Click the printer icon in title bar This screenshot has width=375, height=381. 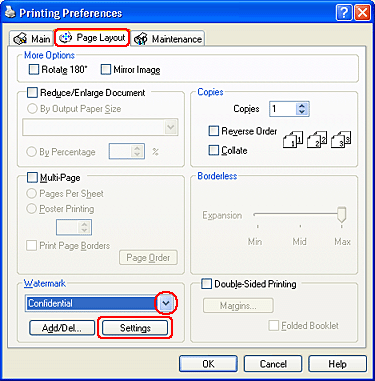tap(10, 12)
